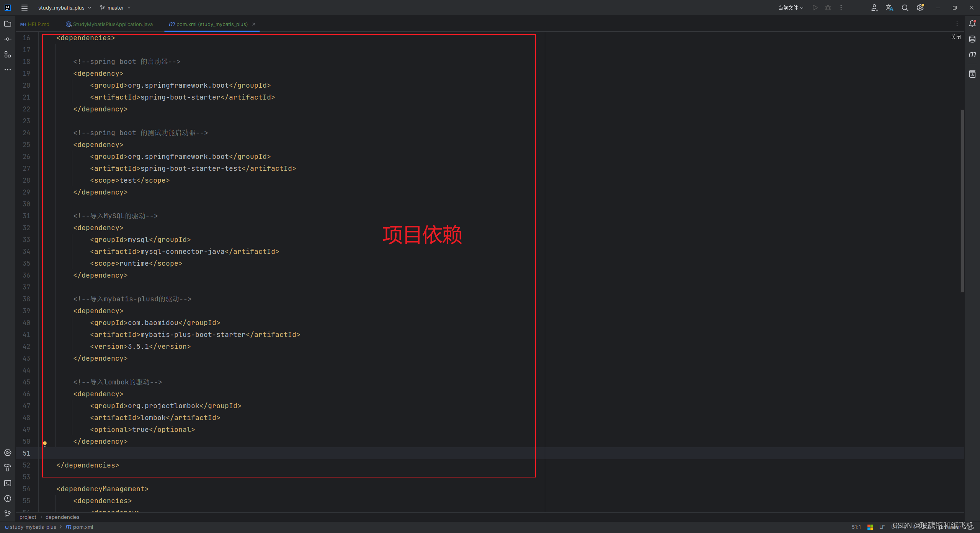Open the dictionary book tool window
Screen dimensions: 980x533
(x=972, y=74)
